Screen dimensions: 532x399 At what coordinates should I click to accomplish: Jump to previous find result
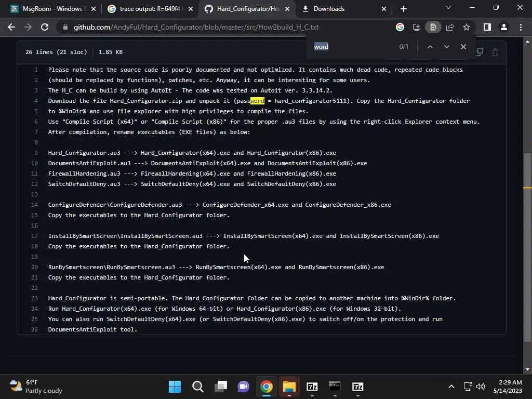pyautogui.click(x=430, y=47)
